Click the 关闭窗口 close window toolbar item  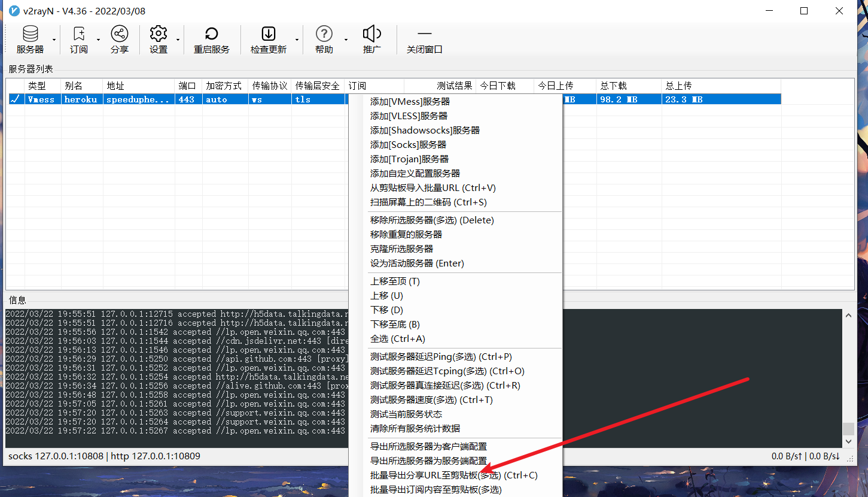click(x=425, y=40)
